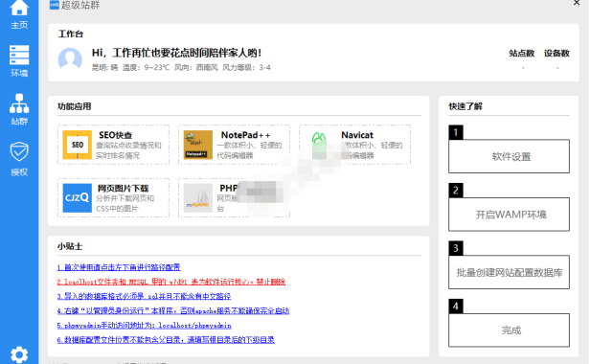Click the greeting 'Hi，工作再忙' text

[x=176, y=53]
